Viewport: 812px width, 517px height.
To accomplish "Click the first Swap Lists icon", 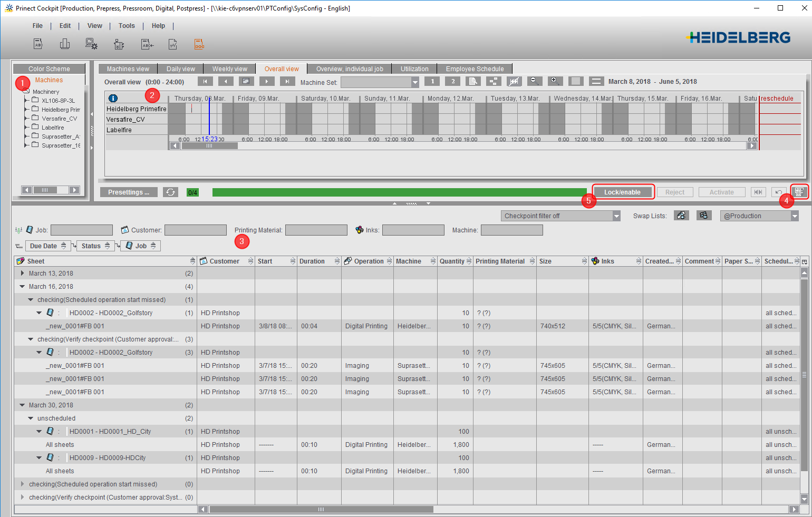I will [x=682, y=216].
